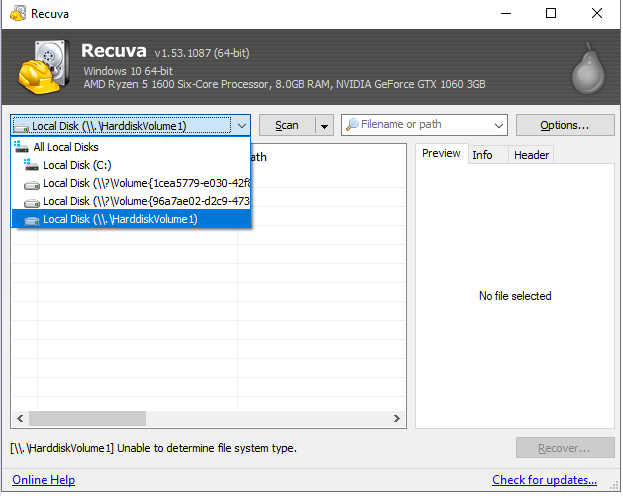Image resolution: width=623 pixels, height=496 pixels.
Task: Click the version text v1.53.1087 (64-bit)
Action: 202,53
